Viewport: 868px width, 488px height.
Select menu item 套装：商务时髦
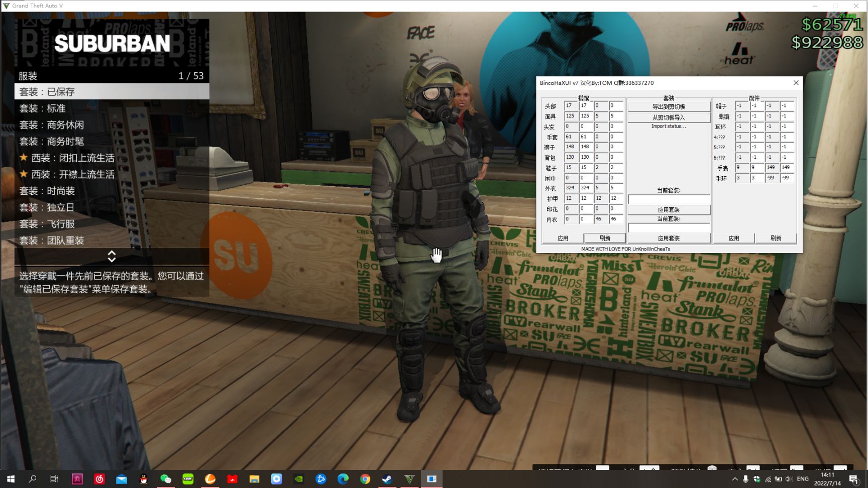coord(112,141)
